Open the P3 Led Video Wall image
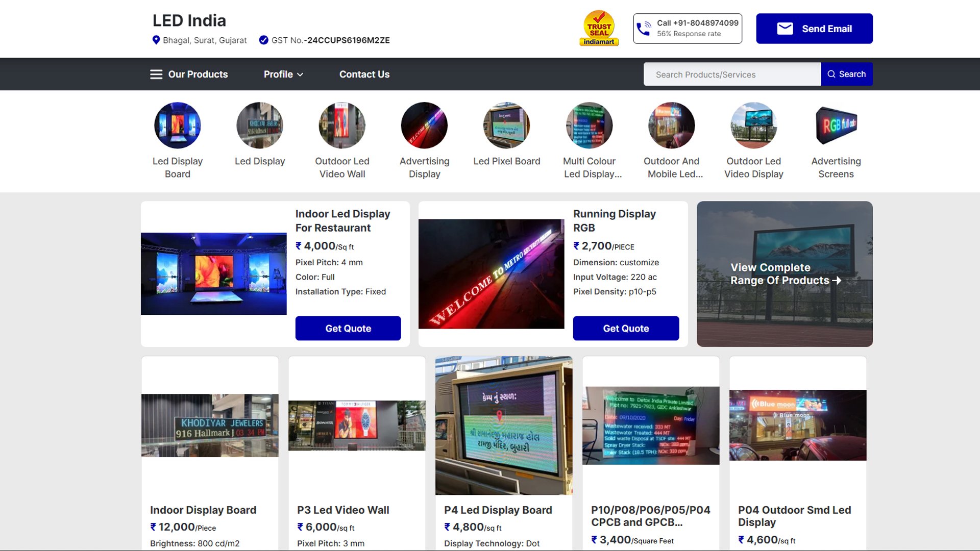The image size is (980, 551). tap(357, 425)
